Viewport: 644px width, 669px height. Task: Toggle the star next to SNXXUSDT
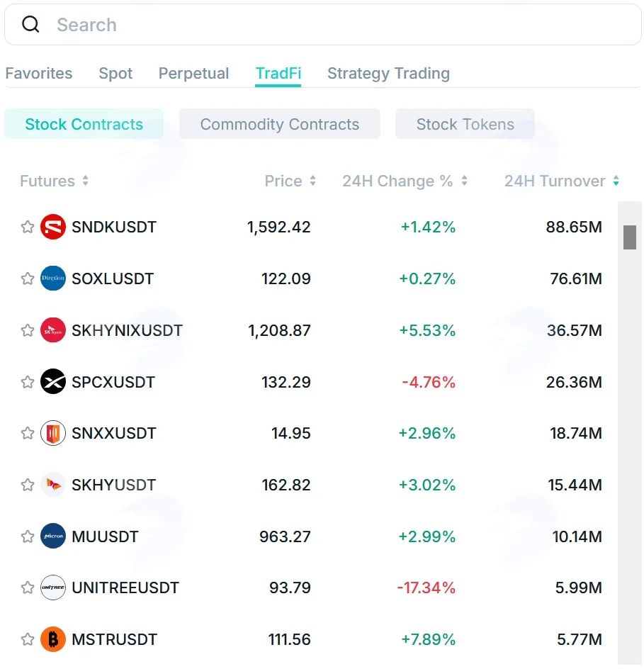point(28,433)
